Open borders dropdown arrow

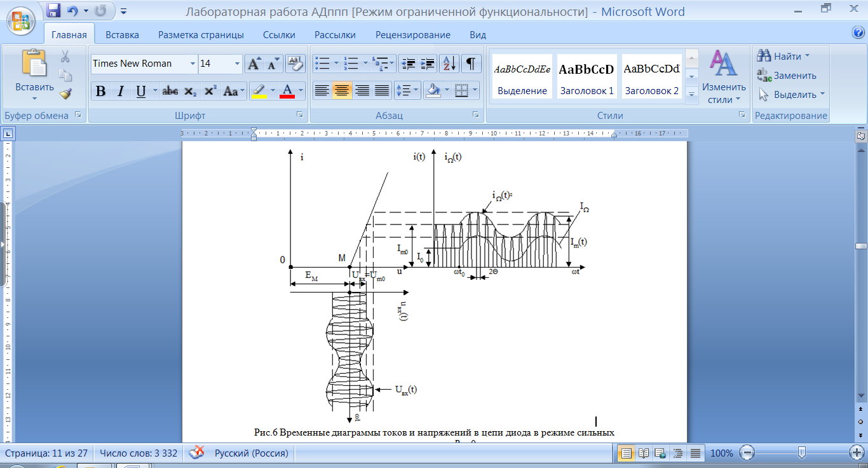click(476, 91)
